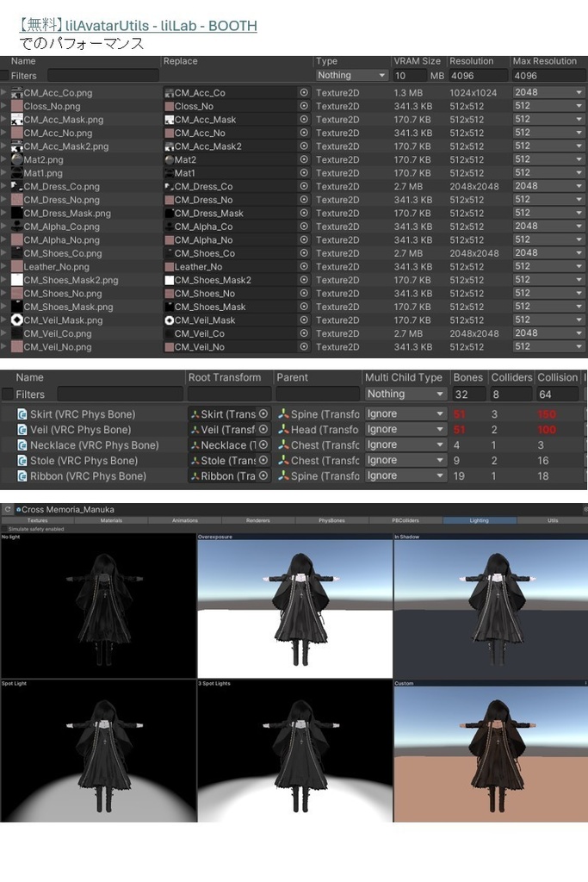Sort PhysBones by the Bones column header
The image size is (588, 882).
[467, 377]
